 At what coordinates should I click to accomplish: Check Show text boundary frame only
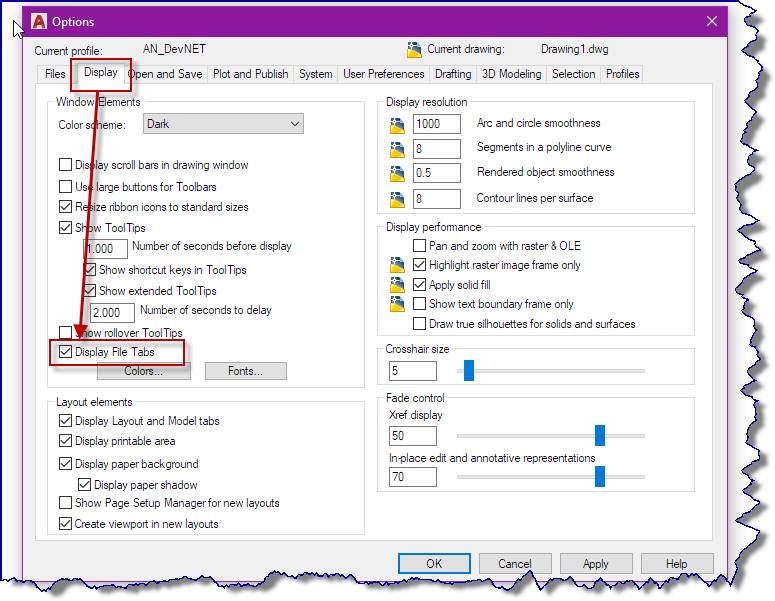pos(419,303)
